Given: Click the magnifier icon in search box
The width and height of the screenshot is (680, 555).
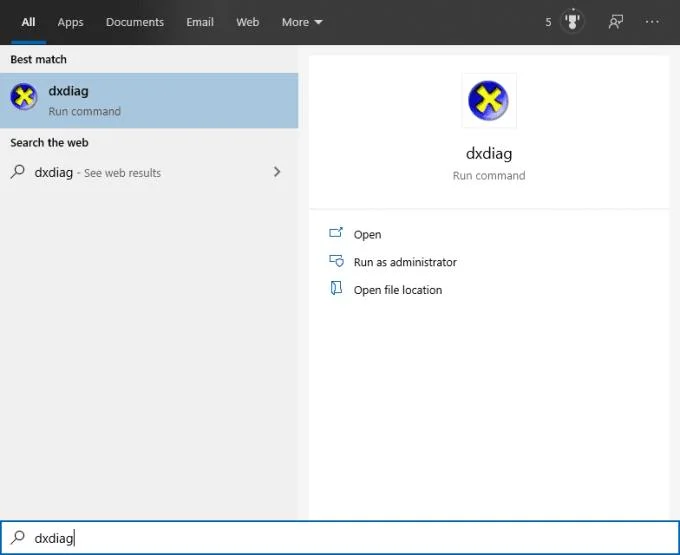Looking at the screenshot, I should 18,537.
